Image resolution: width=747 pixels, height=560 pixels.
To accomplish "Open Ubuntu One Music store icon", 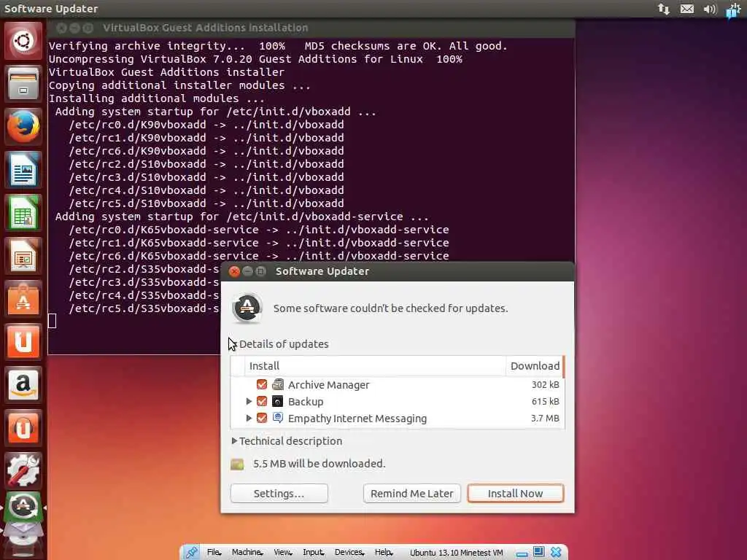I will point(23,428).
